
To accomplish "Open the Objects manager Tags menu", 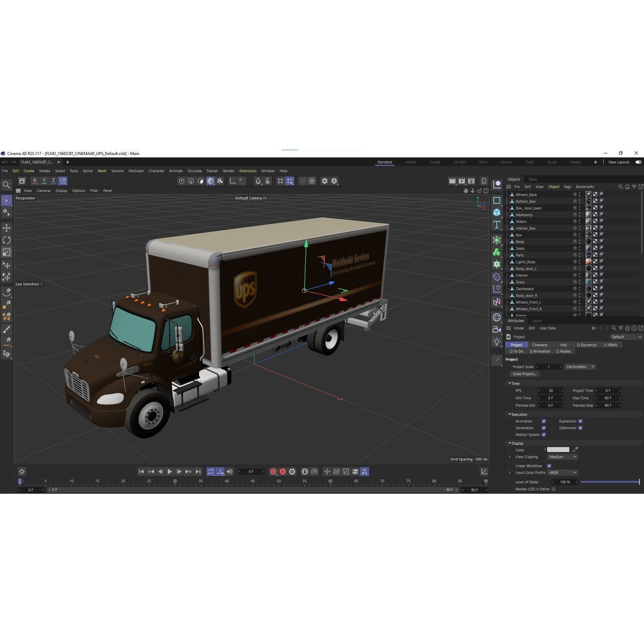I will (567, 187).
